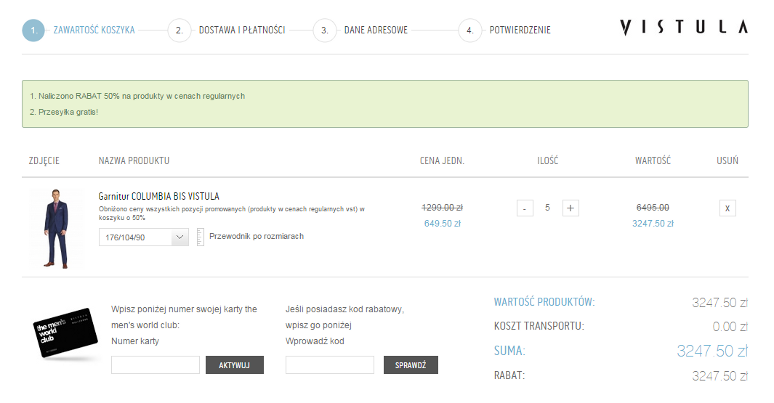
Task: Focus the Numer karty input field
Action: (155, 365)
